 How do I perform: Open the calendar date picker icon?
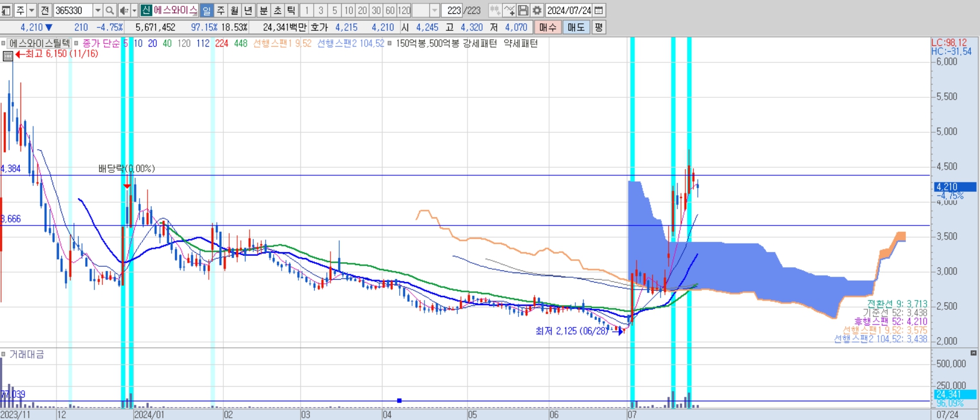click(599, 10)
